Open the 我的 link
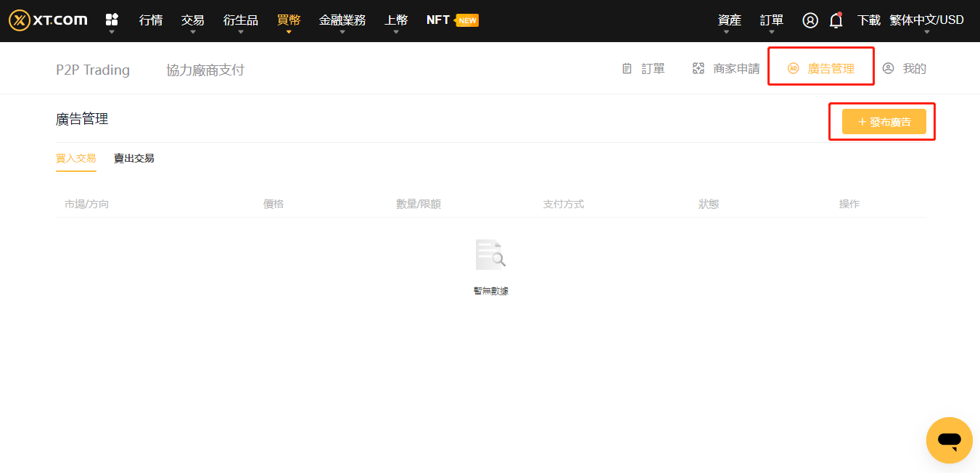980x473 pixels. (915, 69)
